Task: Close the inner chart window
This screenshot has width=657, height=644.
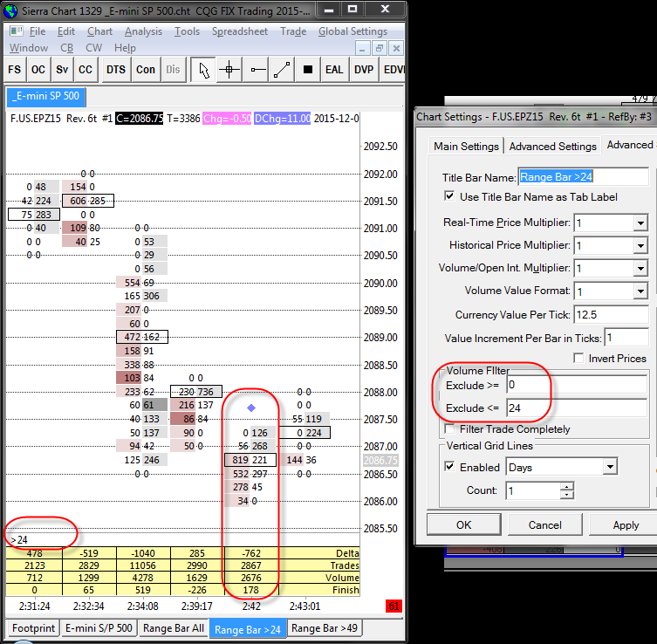Action: coord(396,49)
